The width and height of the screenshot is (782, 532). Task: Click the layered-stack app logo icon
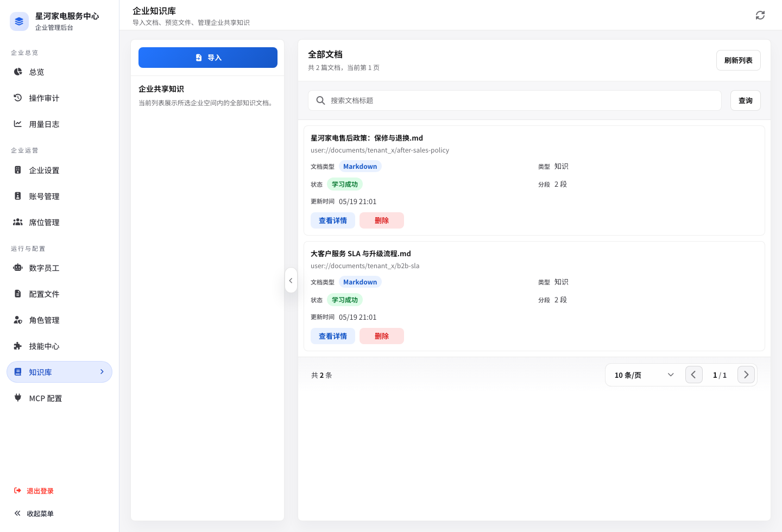[19, 21]
